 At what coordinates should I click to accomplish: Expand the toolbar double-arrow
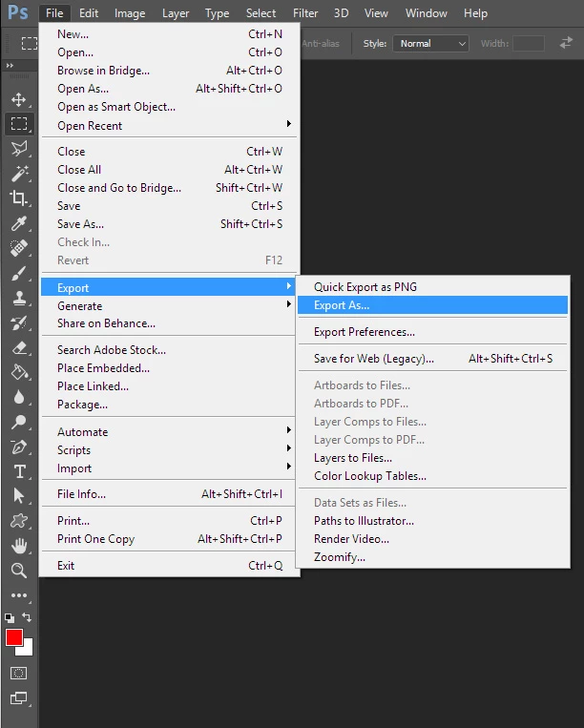(x=10, y=66)
